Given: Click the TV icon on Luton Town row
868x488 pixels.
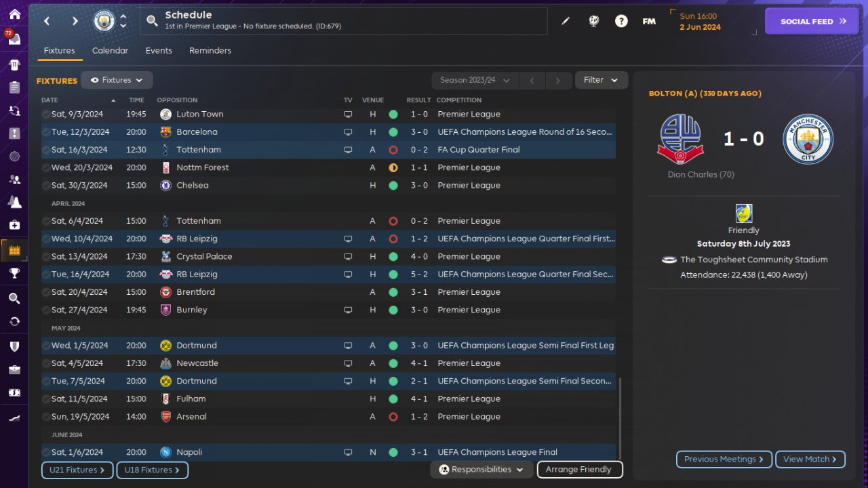Looking at the screenshot, I should (348, 115).
